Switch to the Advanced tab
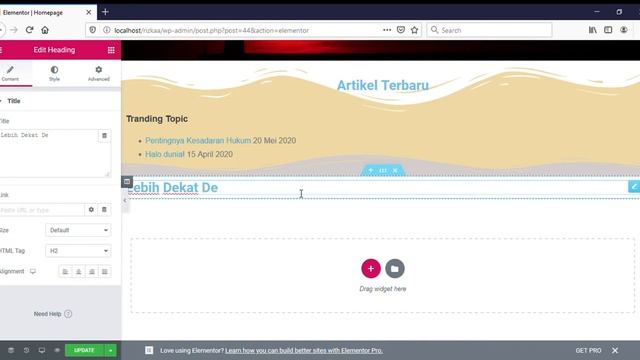The width and height of the screenshot is (640, 360). [99, 73]
